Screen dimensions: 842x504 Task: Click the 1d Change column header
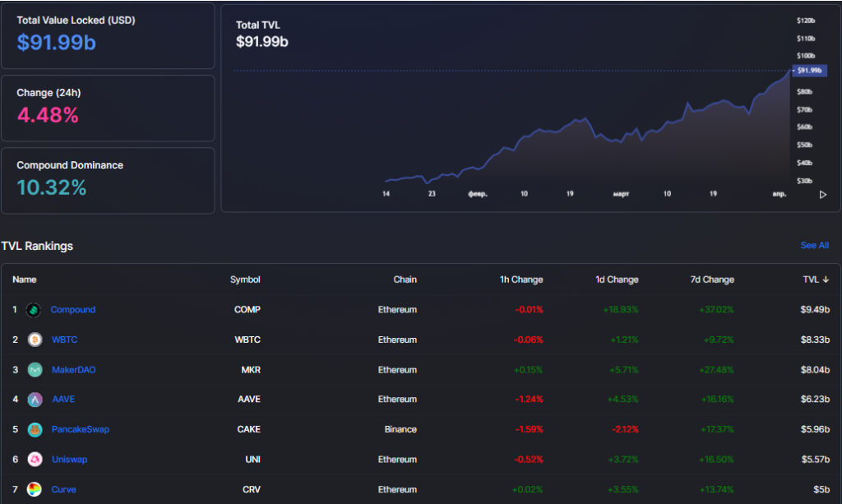(x=617, y=280)
